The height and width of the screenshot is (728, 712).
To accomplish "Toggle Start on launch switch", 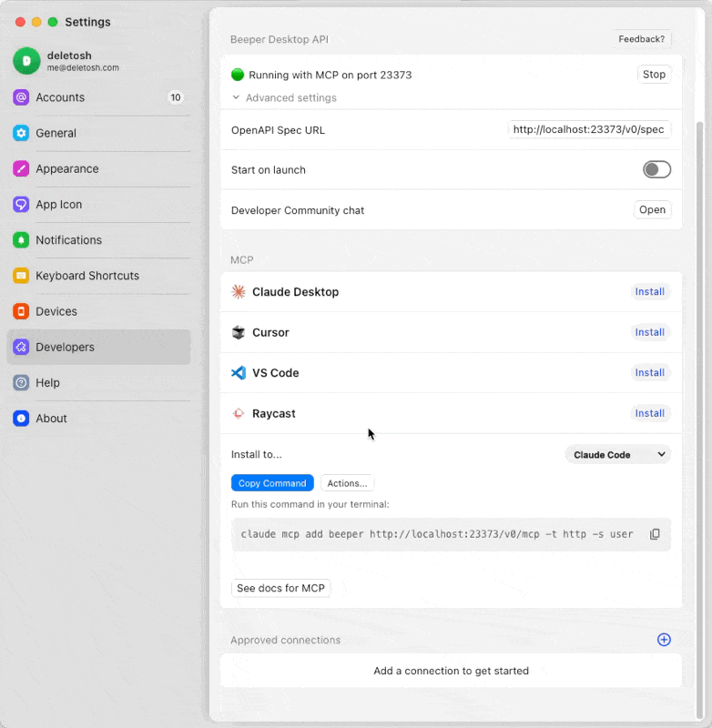I will coord(656,169).
